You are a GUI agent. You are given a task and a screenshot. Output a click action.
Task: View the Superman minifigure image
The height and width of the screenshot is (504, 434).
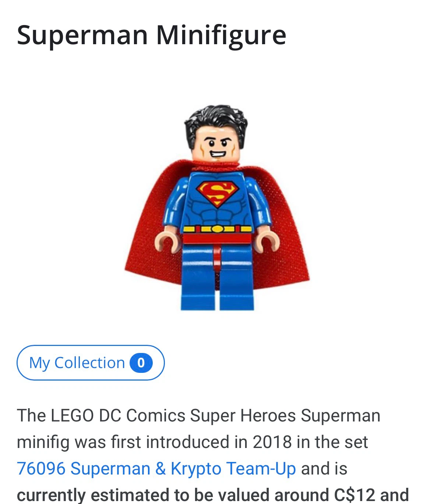pos(217,207)
